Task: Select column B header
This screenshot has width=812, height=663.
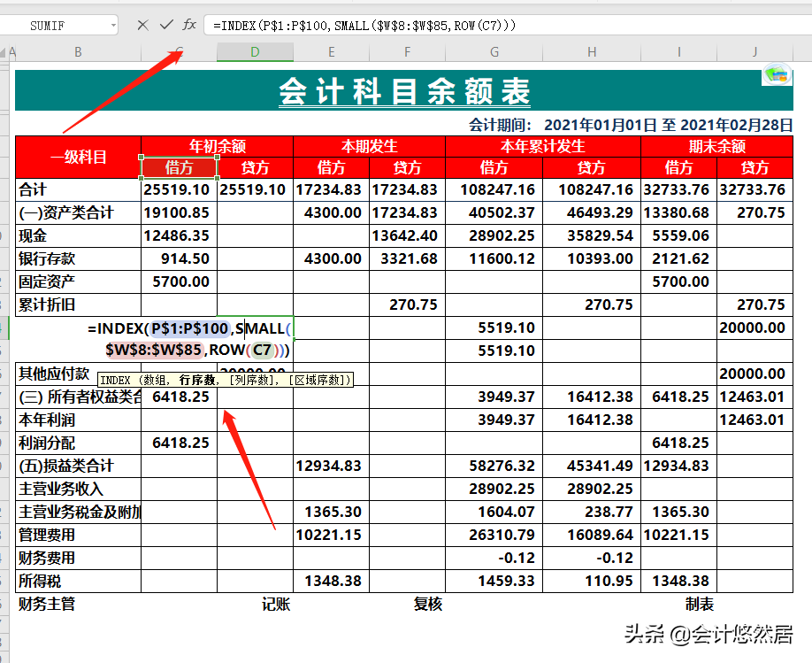Action: coord(78,51)
